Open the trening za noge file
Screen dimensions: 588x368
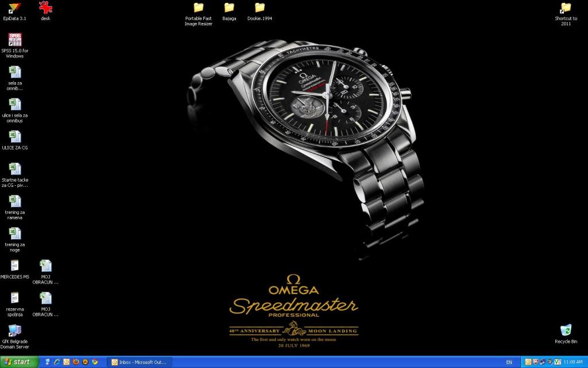pyautogui.click(x=14, y=233)
